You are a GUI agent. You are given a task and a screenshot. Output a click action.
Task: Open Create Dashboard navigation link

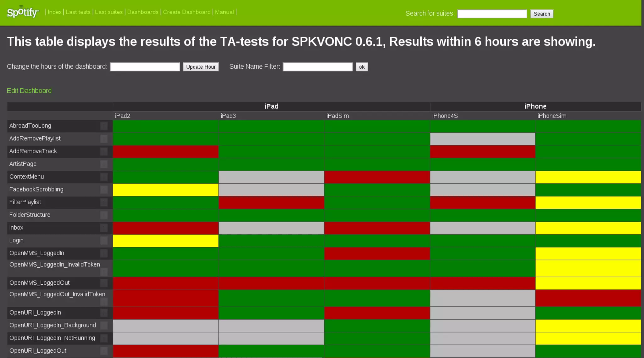[187, 12]
